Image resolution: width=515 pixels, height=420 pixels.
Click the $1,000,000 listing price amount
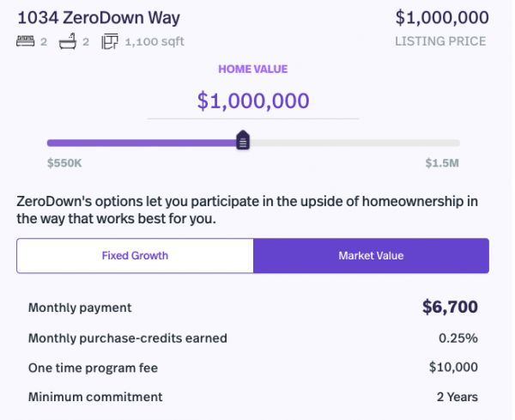pos(442,17)
